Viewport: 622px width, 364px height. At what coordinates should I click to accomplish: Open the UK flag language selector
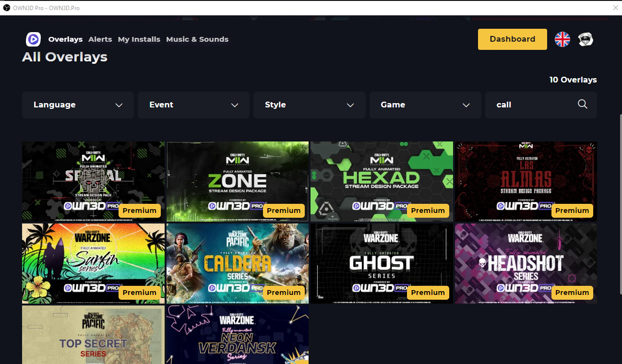point(562,39)
